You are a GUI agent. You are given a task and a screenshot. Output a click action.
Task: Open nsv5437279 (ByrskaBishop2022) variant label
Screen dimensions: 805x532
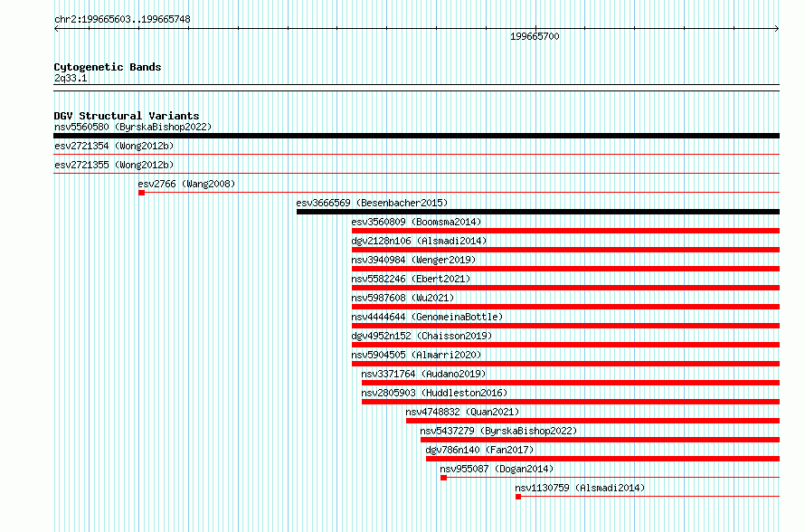tap(498, 431)
